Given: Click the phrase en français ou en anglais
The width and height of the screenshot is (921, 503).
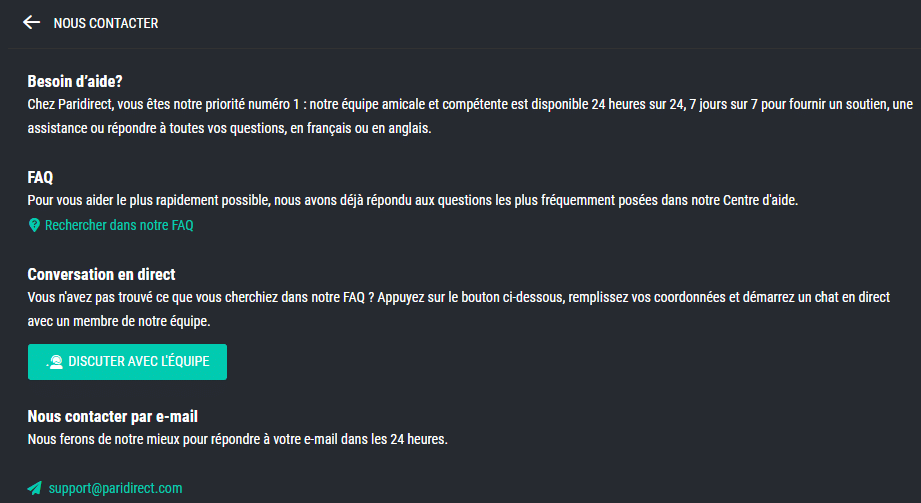Looking at the screenshot, I should pyautogui.click(x=361, y=128).
